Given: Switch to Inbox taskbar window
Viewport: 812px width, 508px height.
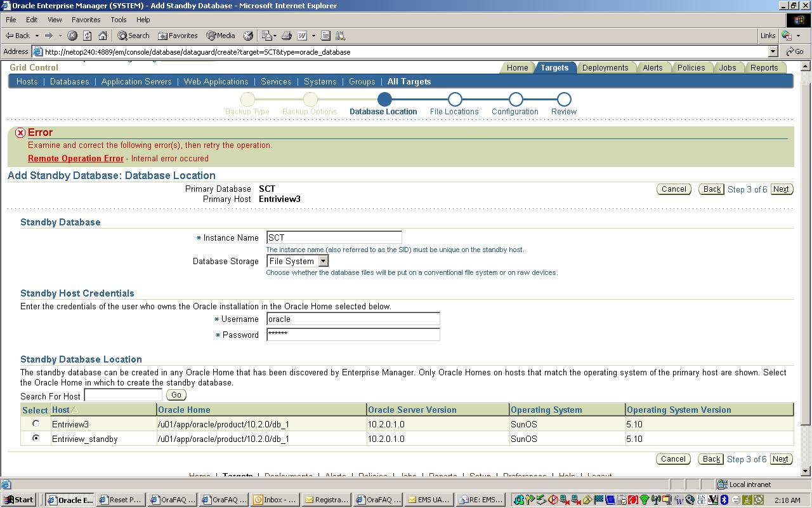Looking at the screenshot, I should [275, 500].
